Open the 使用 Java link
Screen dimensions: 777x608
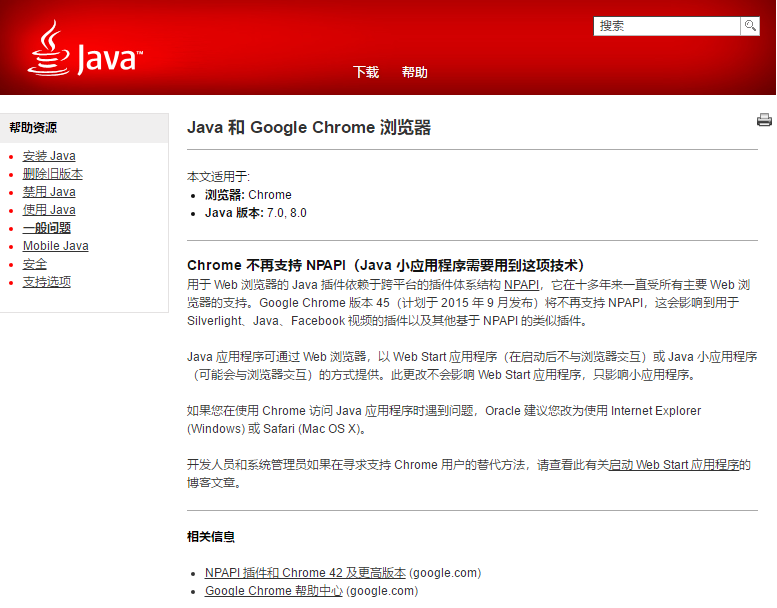coord(49,210)
